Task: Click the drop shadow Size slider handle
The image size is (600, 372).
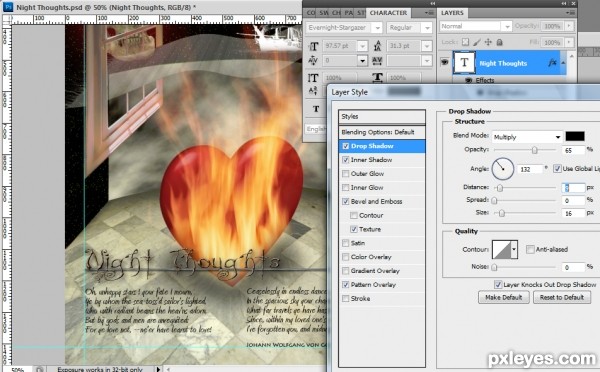Action: pyautogui.click(x=502, y=213)
